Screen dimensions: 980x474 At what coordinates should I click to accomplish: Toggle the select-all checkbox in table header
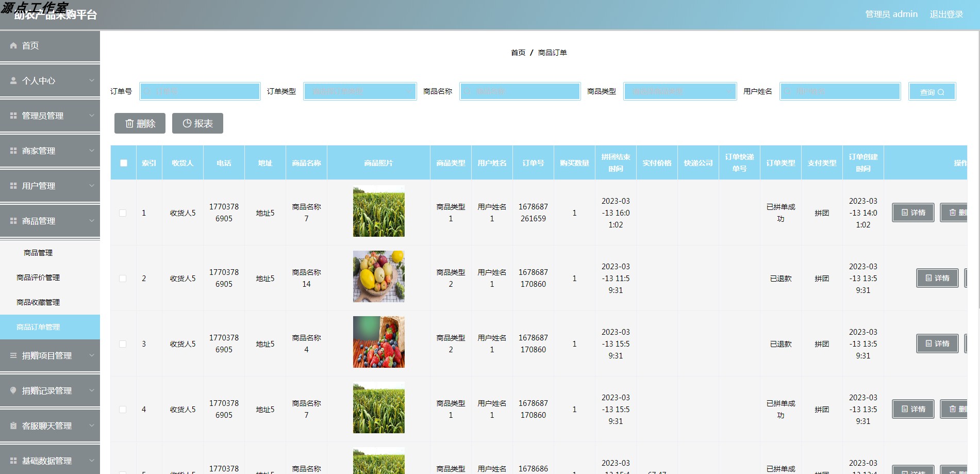point(123,162)
